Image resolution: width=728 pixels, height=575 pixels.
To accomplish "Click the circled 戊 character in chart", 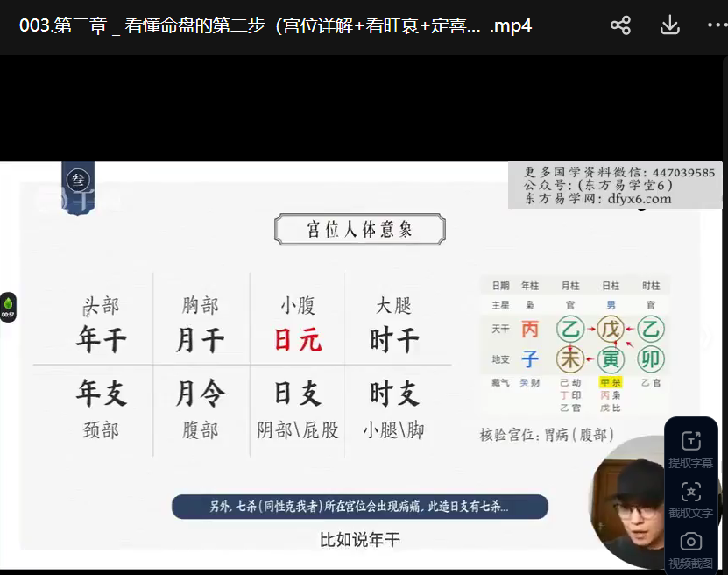I will [610, 330].
